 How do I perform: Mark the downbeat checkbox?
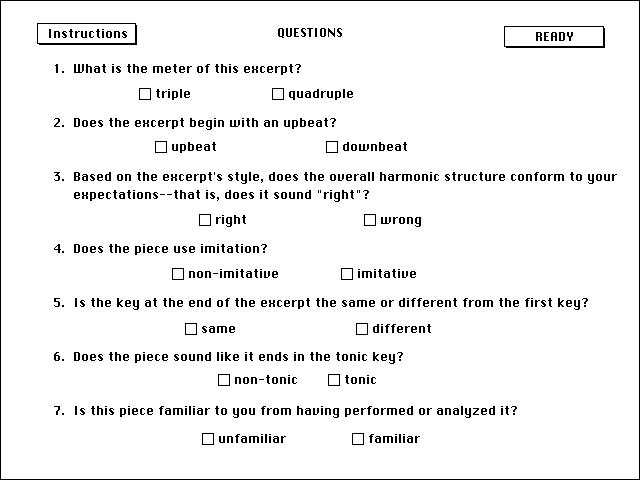coord(332,147)
